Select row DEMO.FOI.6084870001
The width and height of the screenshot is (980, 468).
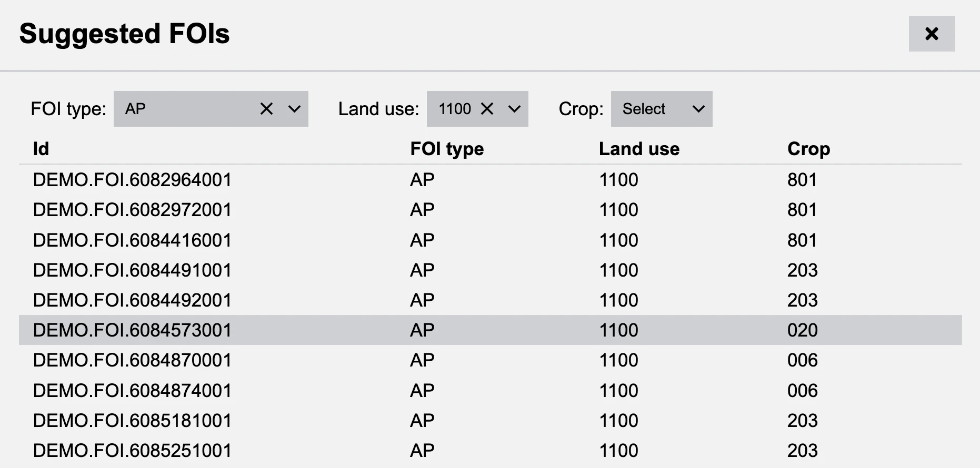click(132, 360)
